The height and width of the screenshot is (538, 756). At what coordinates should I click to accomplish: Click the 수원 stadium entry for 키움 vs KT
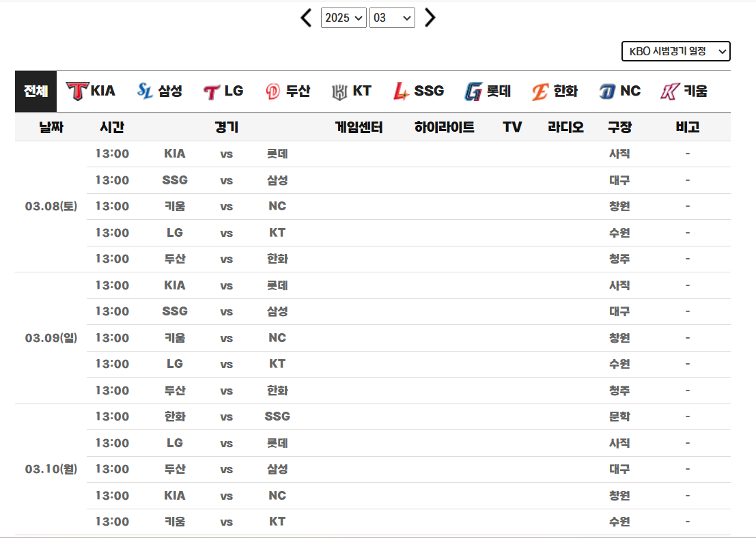click(x=620, y=522)
